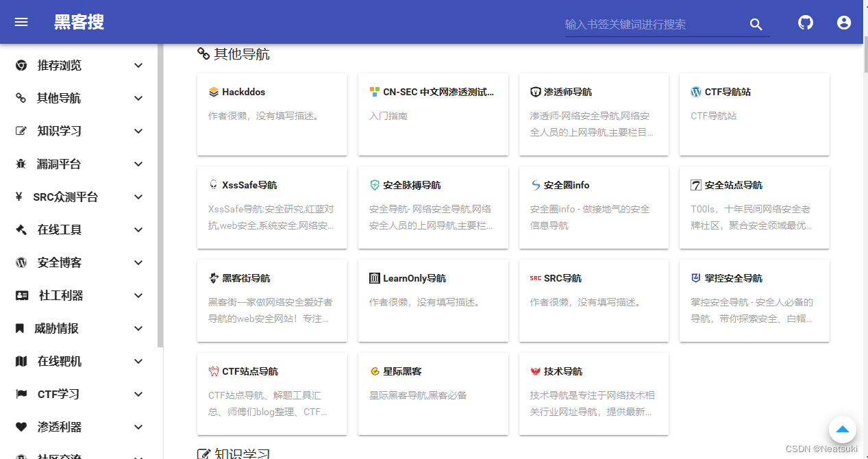Click the GitHub icon in the top bar

tap(805, 21)
